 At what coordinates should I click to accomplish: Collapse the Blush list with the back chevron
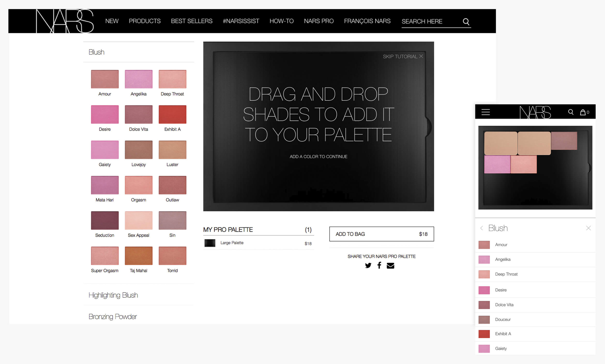pyautogui.click(x=482, y=228)
